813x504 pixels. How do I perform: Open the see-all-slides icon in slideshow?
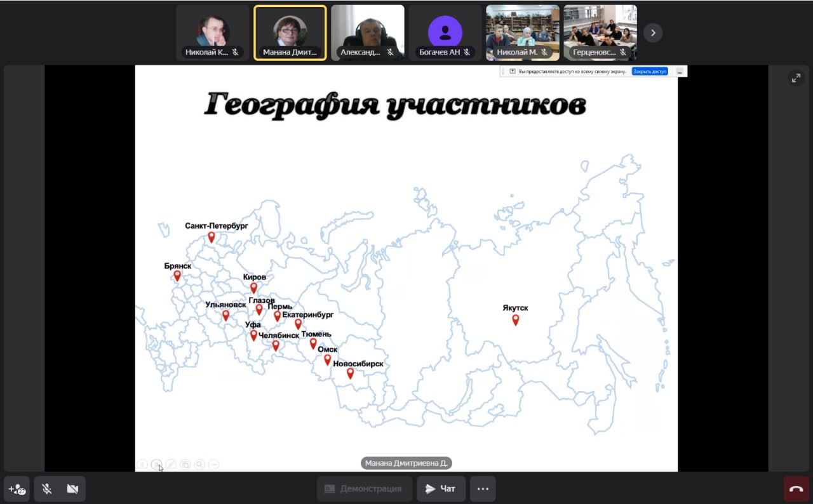(185, 465)
